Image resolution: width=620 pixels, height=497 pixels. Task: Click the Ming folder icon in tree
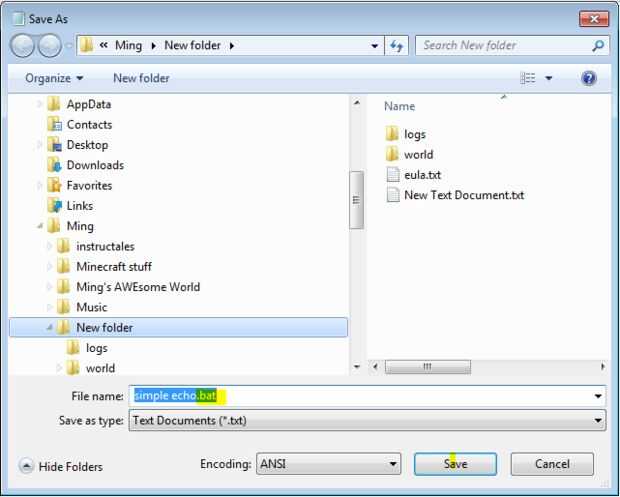pos(53,226)
